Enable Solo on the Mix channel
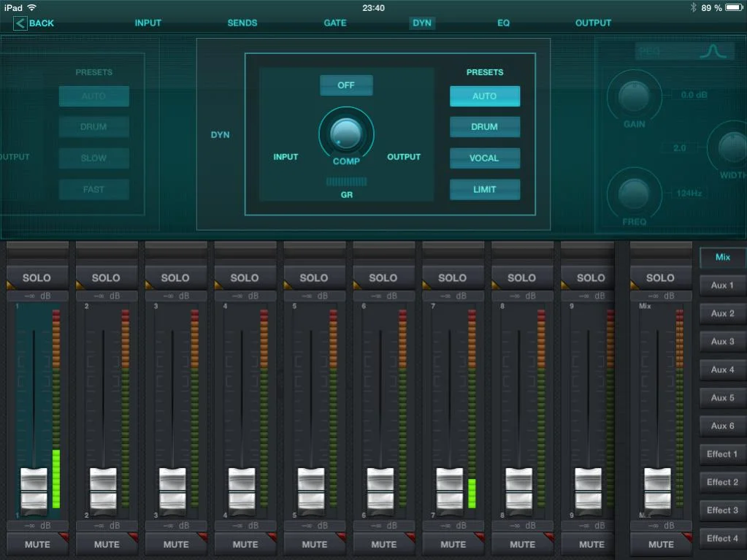This screenshot has height=560, width=747. coord(660,277)
